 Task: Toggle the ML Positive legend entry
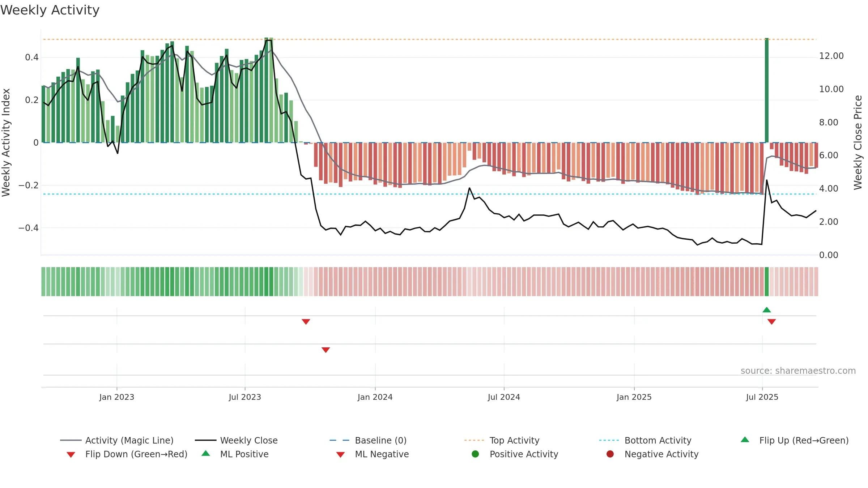pos(235,454)
